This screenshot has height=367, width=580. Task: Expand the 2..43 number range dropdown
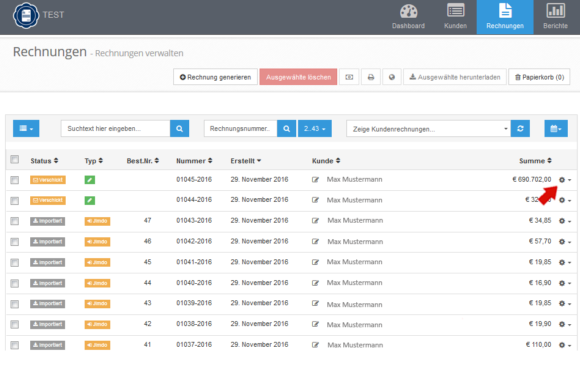(x=315, y=128)
